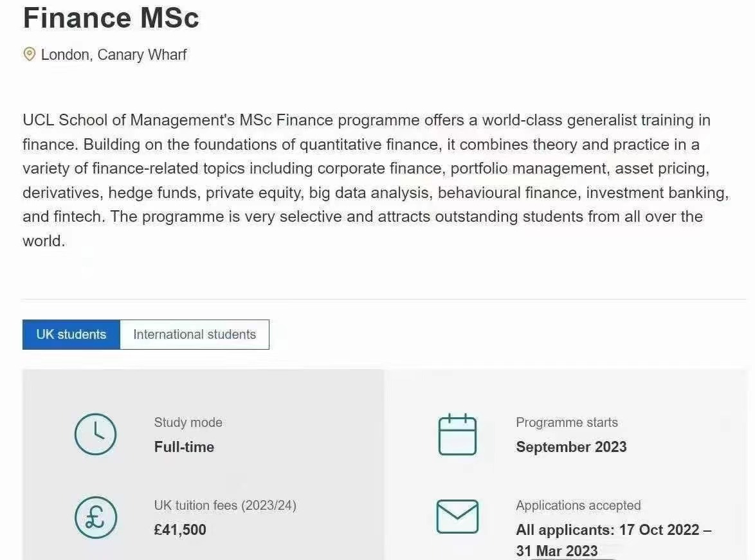Click the All applicants date range text

(x=613, y=530)
